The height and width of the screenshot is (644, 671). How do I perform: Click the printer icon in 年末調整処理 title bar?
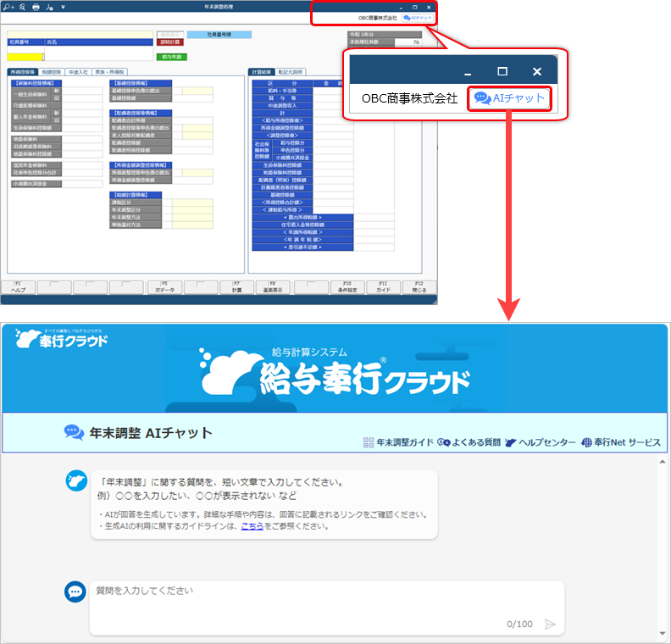[x=36, y=7]
